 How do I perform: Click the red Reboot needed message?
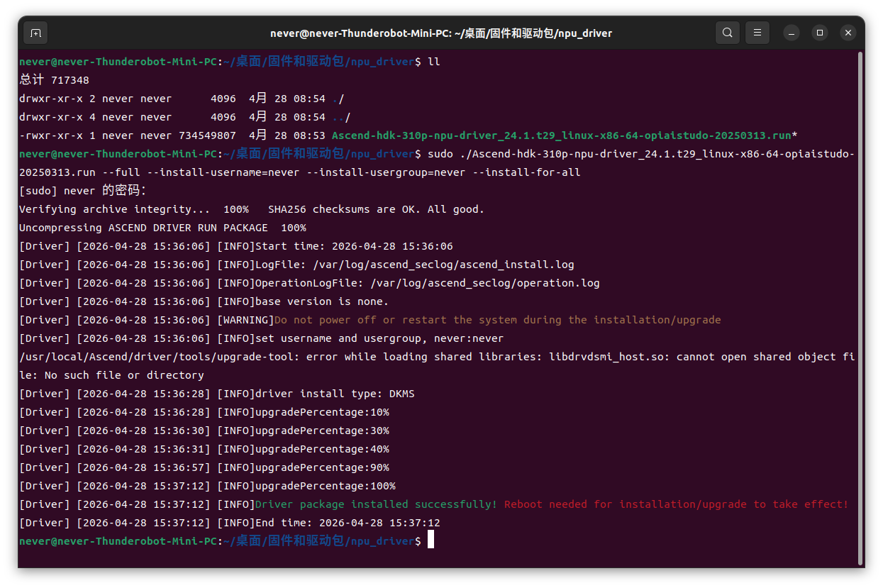(676, 504)
